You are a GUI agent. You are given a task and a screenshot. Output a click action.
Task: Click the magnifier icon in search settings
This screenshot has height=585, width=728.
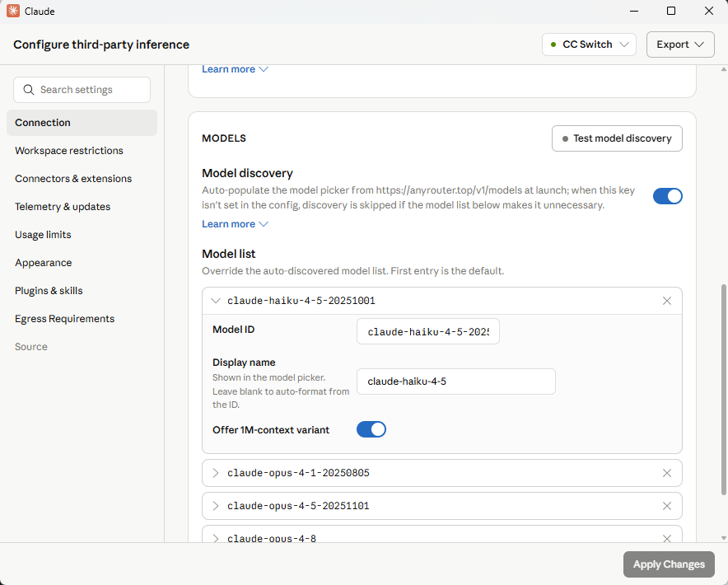(x=28, y=90)
